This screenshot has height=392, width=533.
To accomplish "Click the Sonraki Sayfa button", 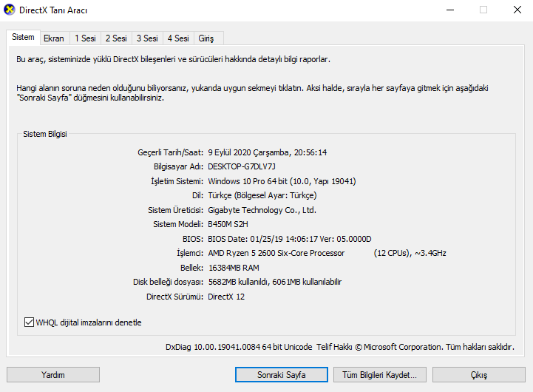I will click(282, 375).
